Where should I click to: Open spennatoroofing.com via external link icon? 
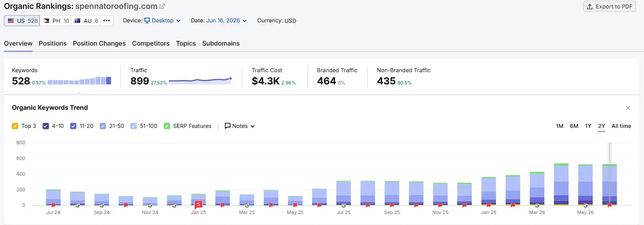(x=162, y=6)
